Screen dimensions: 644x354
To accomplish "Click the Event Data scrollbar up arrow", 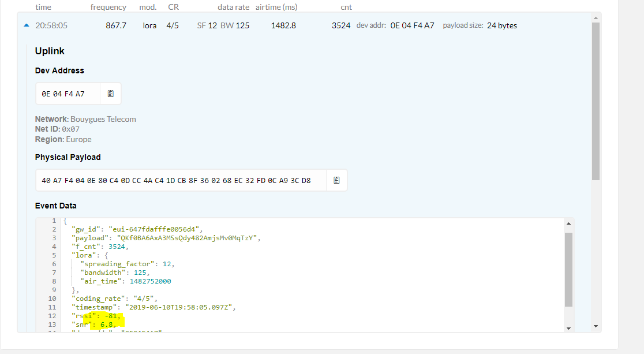I will tap(568, 223).
